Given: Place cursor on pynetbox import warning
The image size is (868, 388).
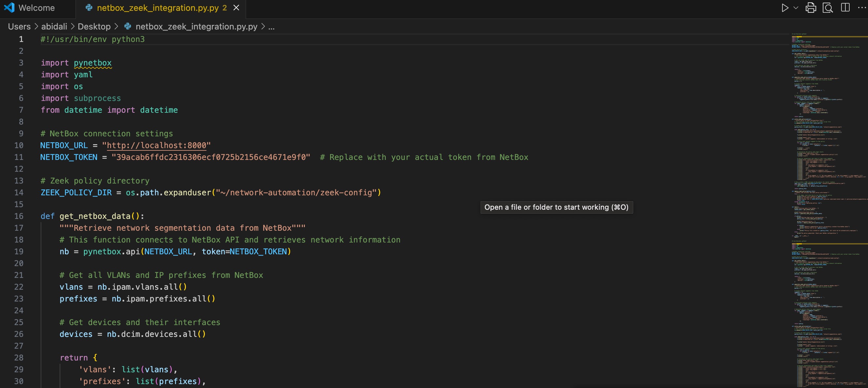Looking at the screenshot, I should pos(93,63).
